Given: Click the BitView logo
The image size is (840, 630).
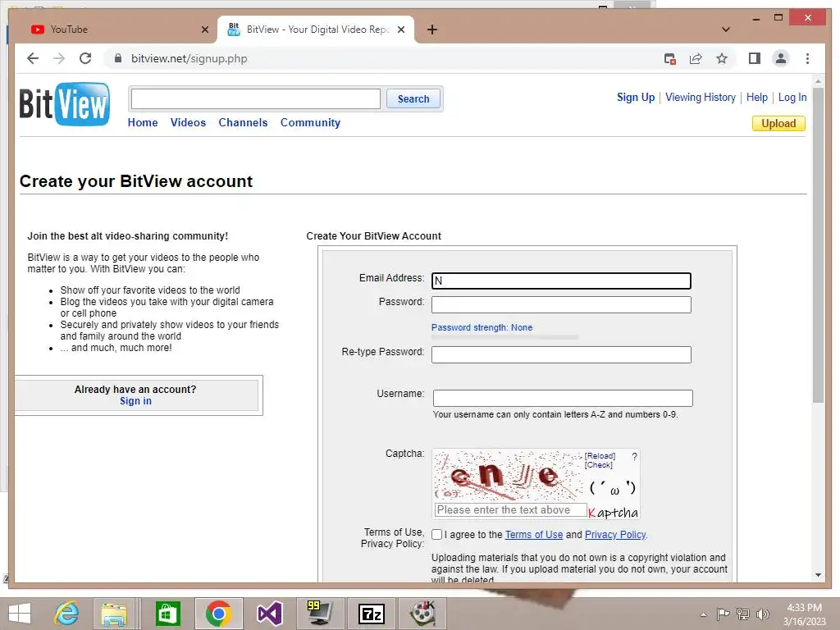Looking at the screenshot, I should point(64,104).
